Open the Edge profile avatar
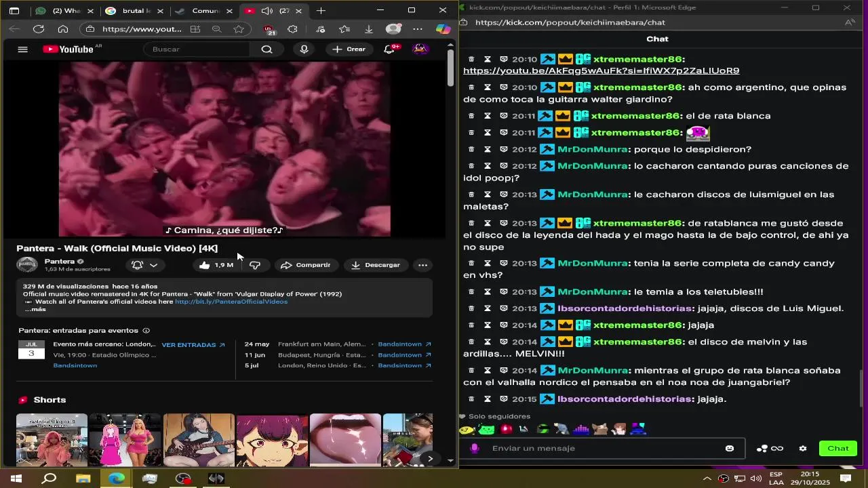 pos(393,29)
